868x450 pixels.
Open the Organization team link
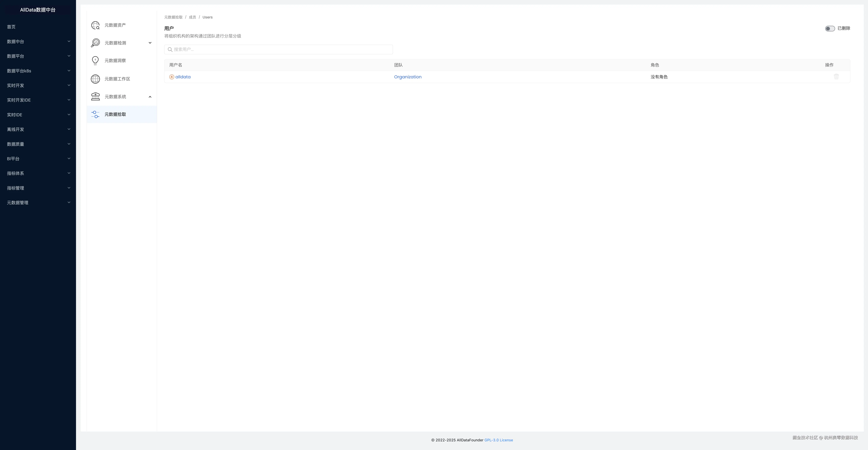pos(408,77)
